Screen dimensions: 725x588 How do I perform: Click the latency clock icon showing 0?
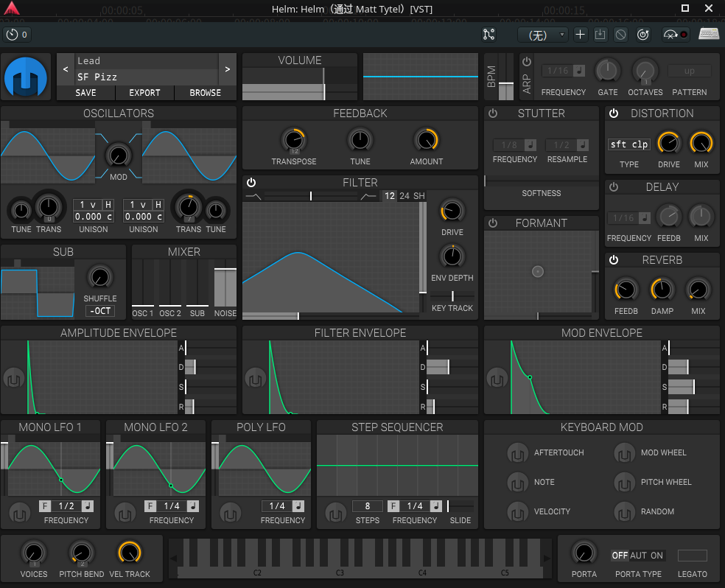point(17,34)
